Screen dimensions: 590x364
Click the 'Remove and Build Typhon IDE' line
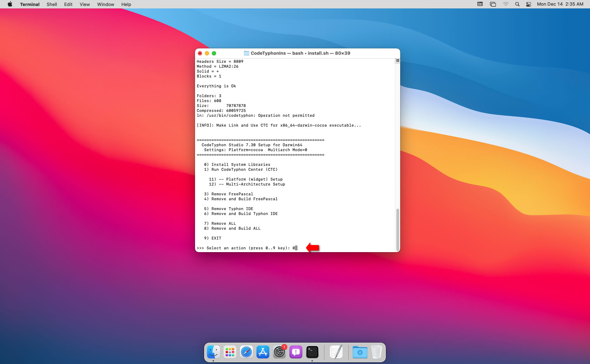click(x=241, y=214)
